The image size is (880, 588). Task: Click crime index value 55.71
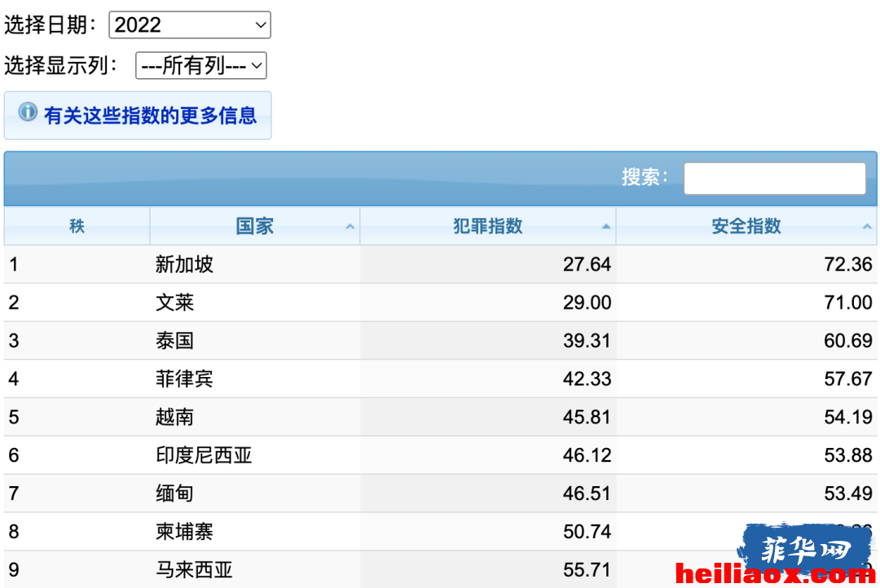click(x=587, y=569)
